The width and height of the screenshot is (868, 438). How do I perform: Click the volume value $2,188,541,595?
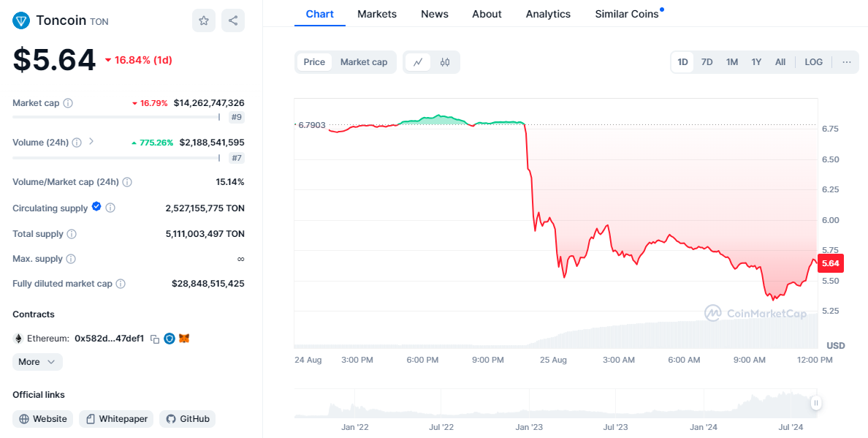[212, 143]
